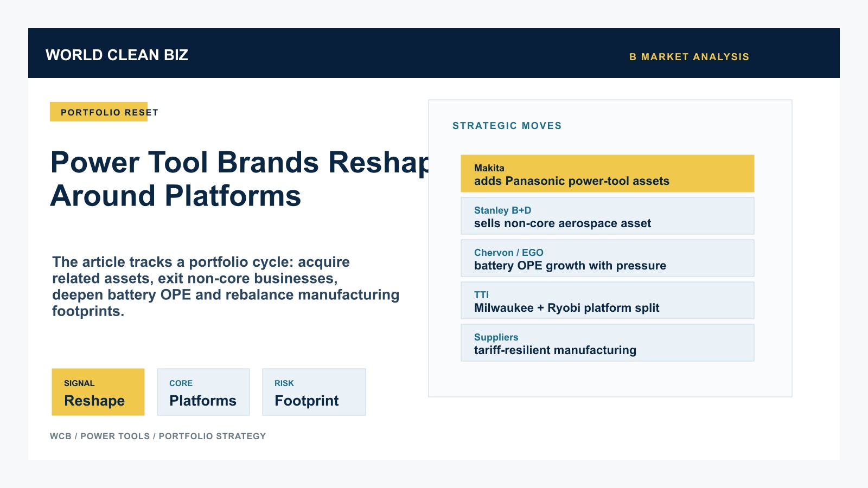The height and width of the screenshot is (488, 868).
Task: Click the article summary paragraph
Action: pos(226,286)
